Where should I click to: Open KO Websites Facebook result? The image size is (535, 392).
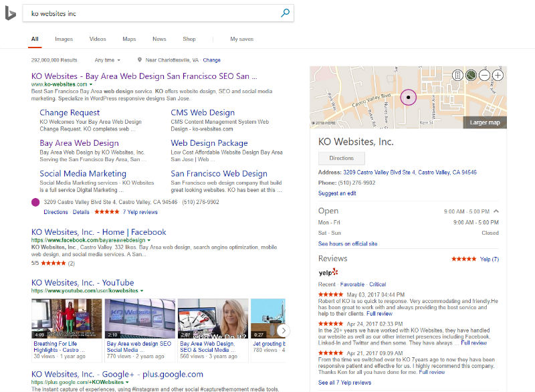tap(98, 232)
